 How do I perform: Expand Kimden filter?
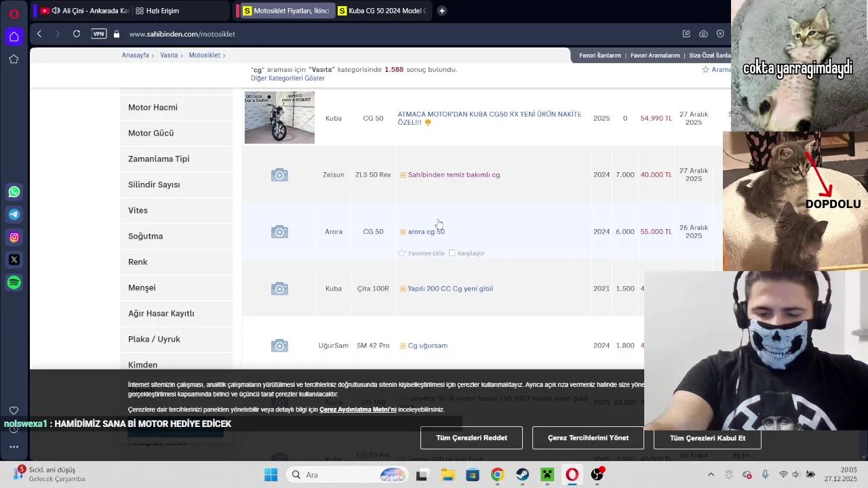(176, 363)
